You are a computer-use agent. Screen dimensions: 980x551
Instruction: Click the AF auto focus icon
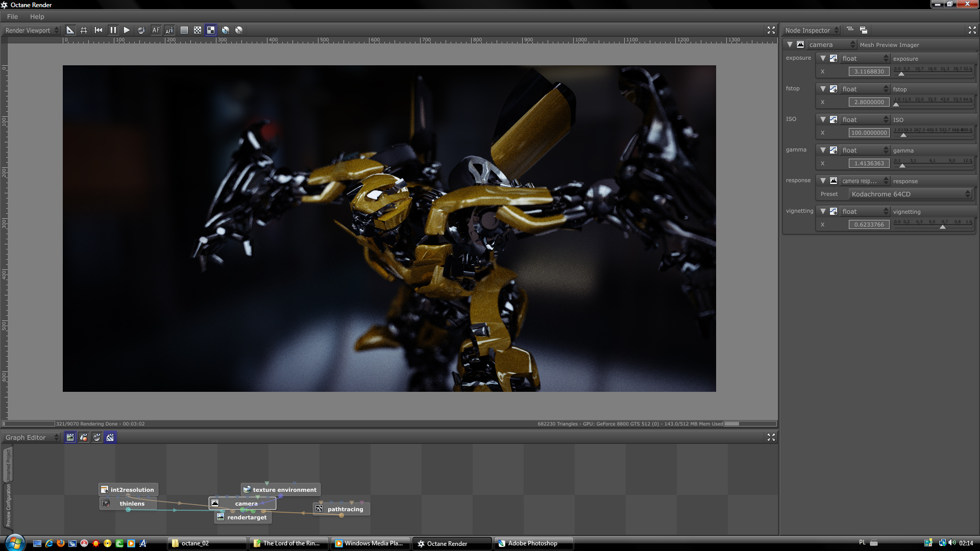point(156,30)
